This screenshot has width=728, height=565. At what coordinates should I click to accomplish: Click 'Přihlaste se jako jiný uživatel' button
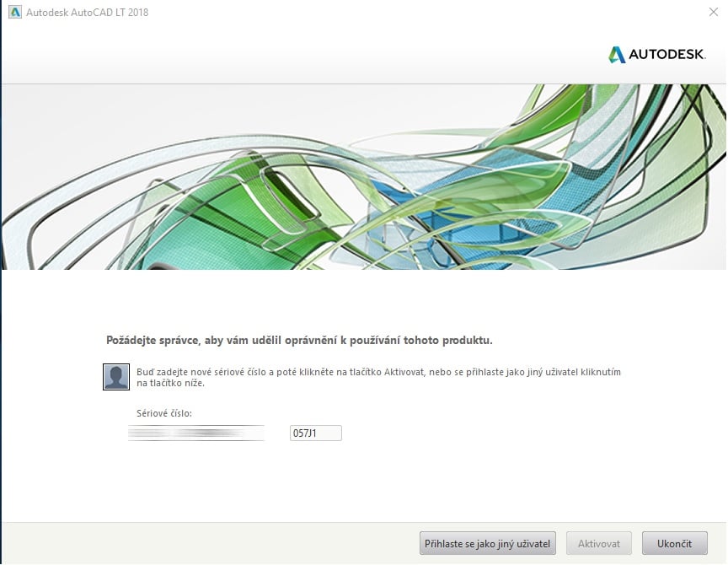(488, 543)
